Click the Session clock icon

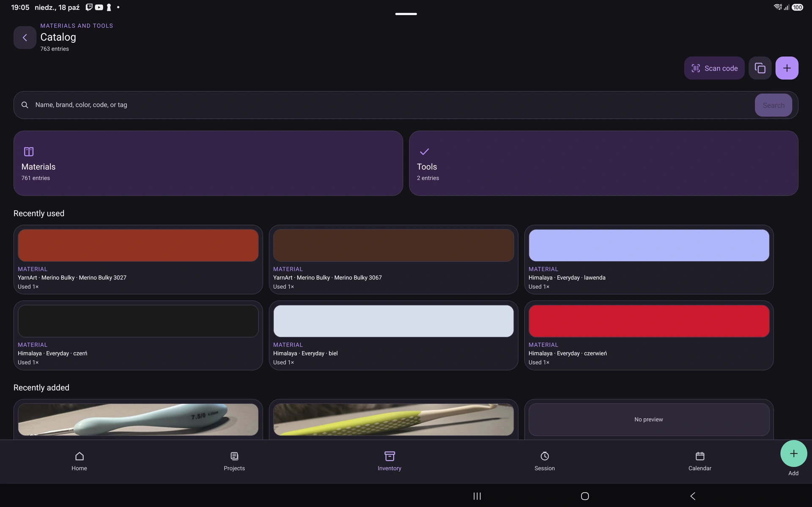[x=545, y=456]
